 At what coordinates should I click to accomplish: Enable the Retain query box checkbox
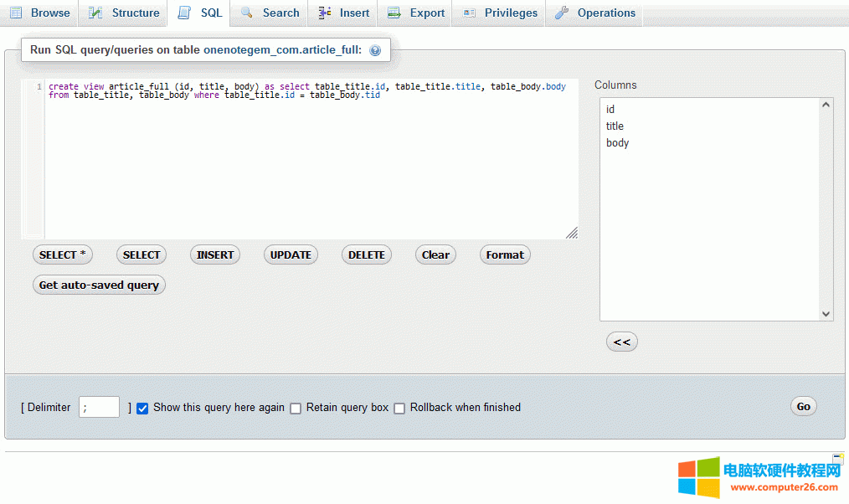[296, 408]
